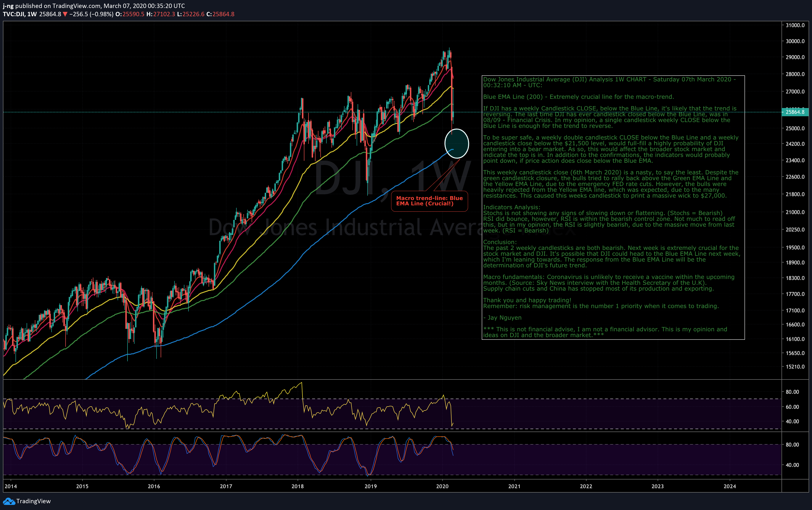Click the 16600.0 price axis label

pyautogui.click(x=795, y=325)
